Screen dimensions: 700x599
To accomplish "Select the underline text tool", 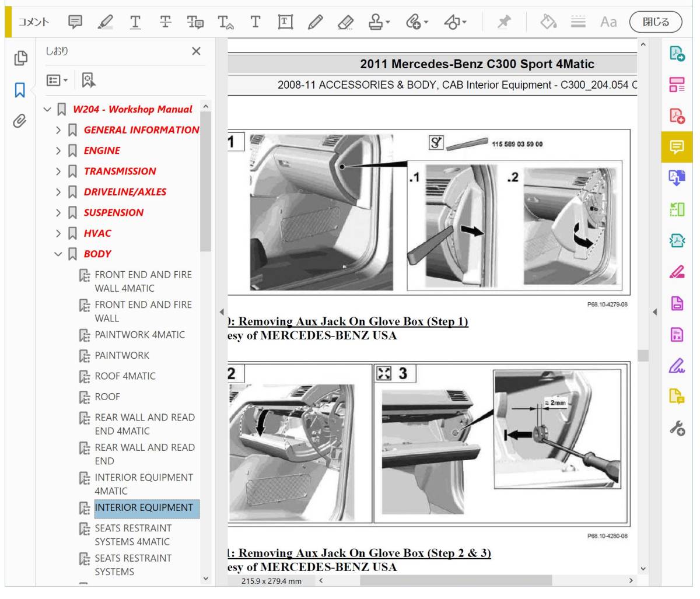I will 135,22.
